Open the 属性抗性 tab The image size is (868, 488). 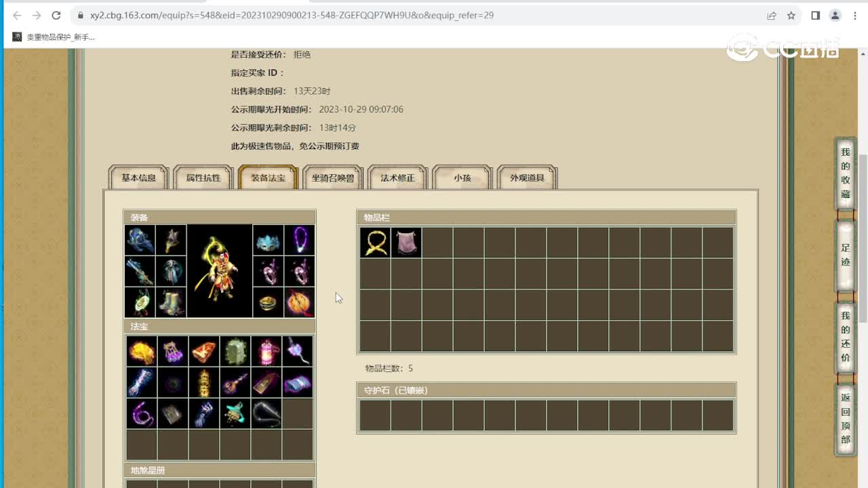coord(203,178)
